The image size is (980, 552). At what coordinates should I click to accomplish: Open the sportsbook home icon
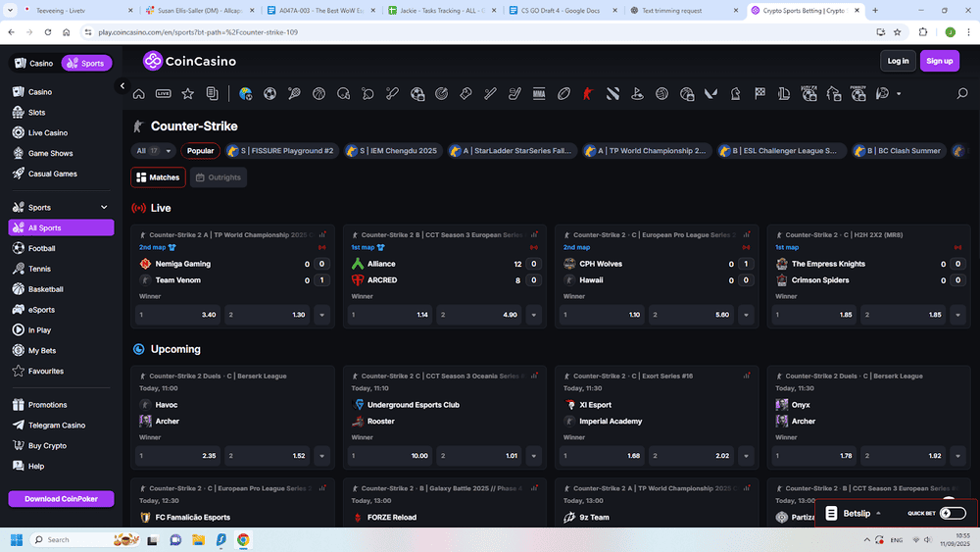(x=139, y=94)
